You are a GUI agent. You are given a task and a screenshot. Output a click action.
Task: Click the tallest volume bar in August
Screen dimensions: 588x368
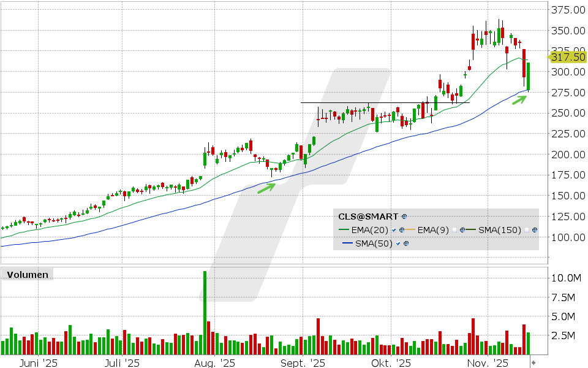(205, 313)
